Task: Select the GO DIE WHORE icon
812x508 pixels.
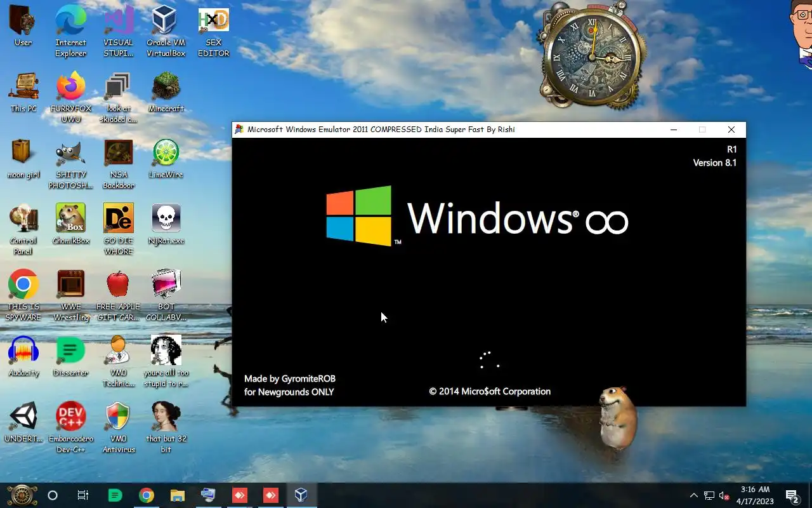Action: 119,230
